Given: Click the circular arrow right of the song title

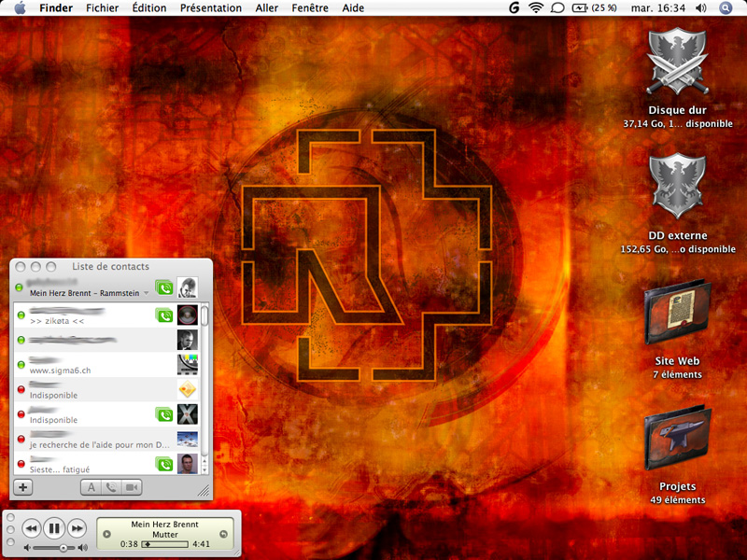Looking at the screenshot, I should (x=223, y=534).
